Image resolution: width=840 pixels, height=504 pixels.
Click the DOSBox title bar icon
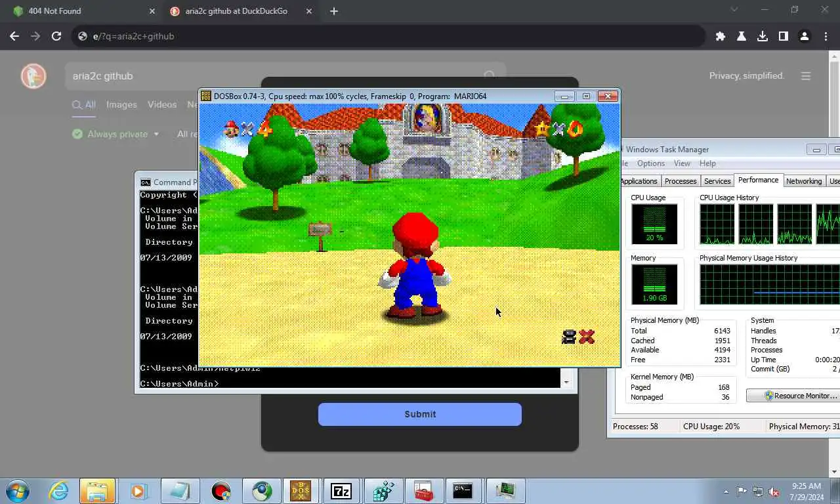[206, 96]
